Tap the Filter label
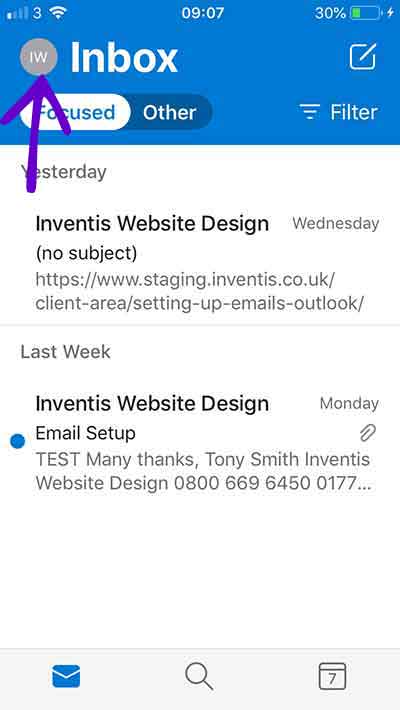Screen dimensions: 400x710 354,112
